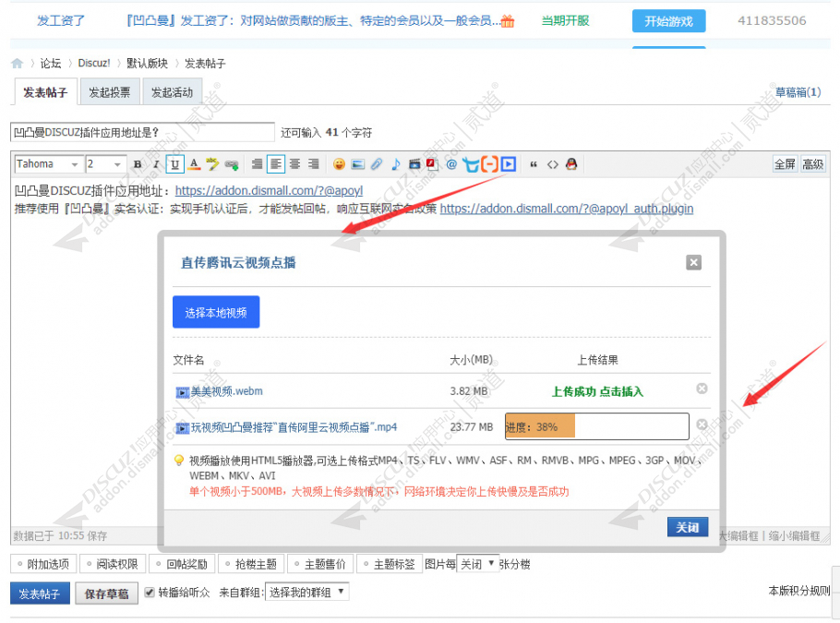Close the 直传腾讯云视频点播 dialog with X
Screen dimensions: 840x623
tap(694, 262)
